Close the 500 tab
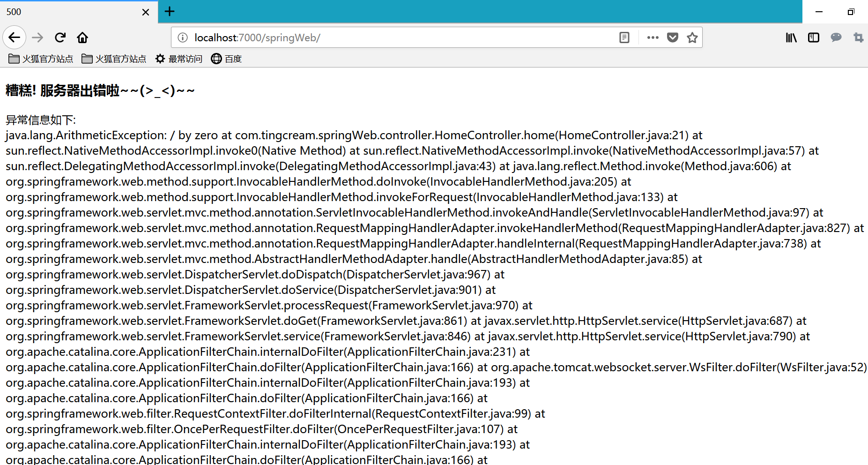Viewport: 868px width, 465px height. coord(146,12)
